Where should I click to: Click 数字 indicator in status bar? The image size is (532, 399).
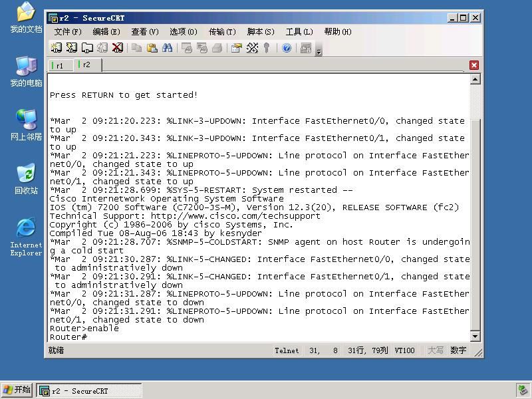(x=458, y=350)
